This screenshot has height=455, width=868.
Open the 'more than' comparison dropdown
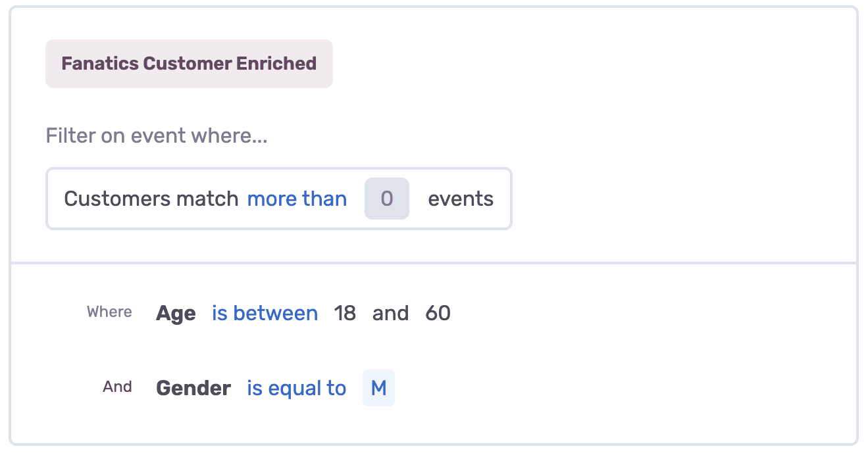(x=297, y=199)
